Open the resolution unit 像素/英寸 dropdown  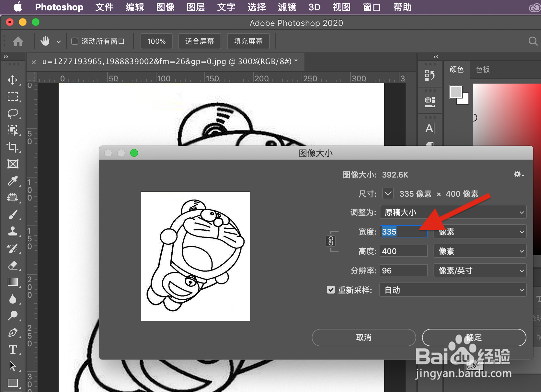click(480, 271)
